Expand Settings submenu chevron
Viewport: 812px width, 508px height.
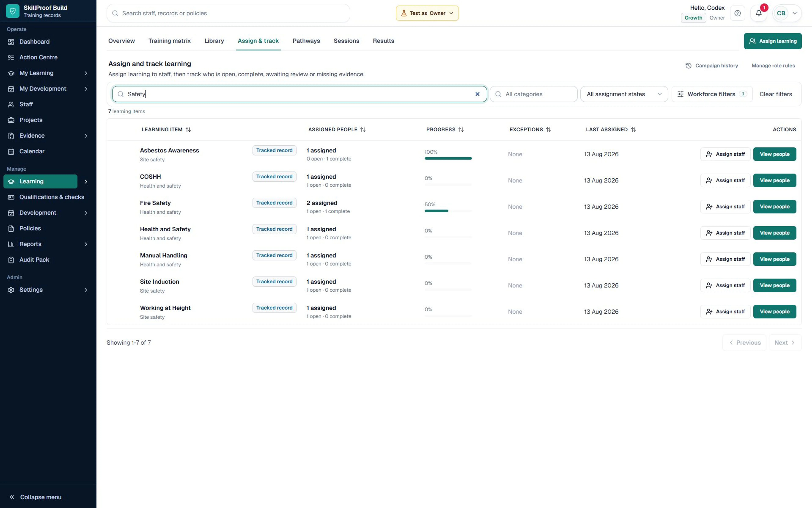click(x=86, y=290)
